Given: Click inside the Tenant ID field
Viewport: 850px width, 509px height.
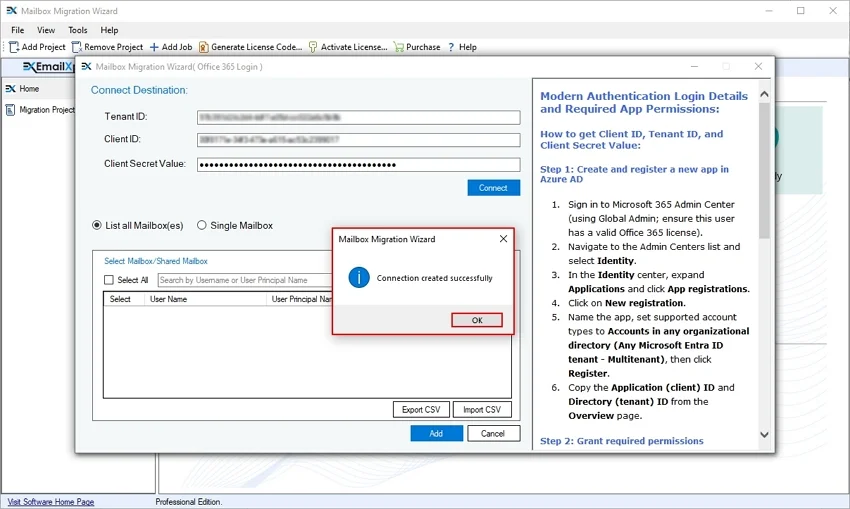Looking at the screenshot, I should pyautogui.click(x=358, y=117).
